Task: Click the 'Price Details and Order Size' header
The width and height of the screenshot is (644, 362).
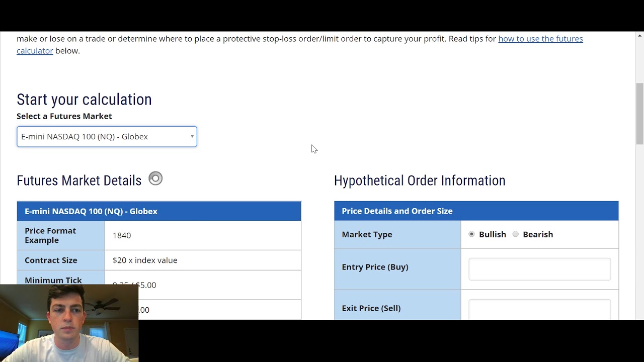Action: [476, 211]
